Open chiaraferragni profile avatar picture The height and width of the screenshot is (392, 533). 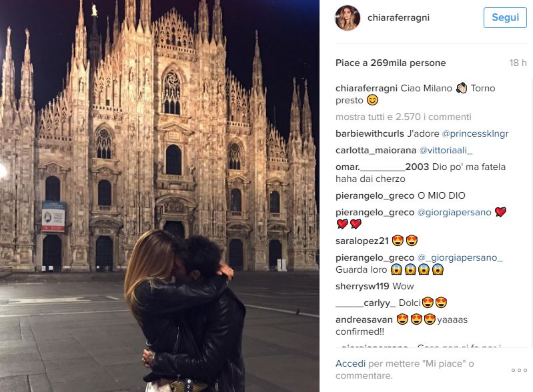(348, 18)
